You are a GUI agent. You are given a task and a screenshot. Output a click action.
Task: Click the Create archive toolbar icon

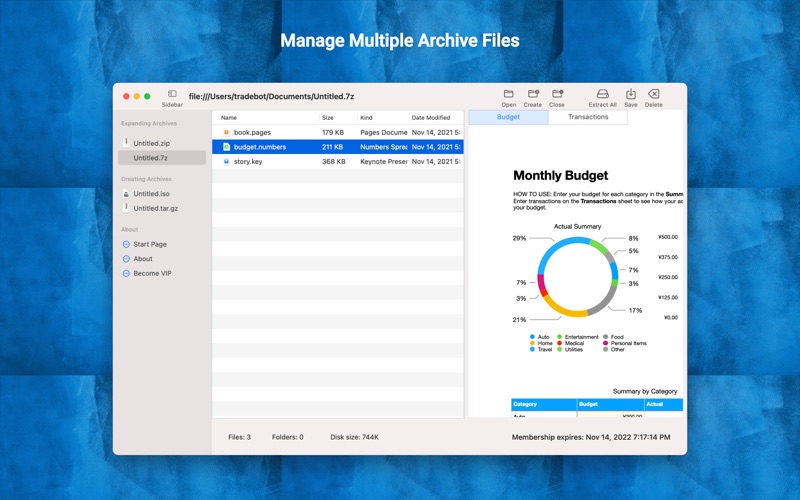click(533, 94)
